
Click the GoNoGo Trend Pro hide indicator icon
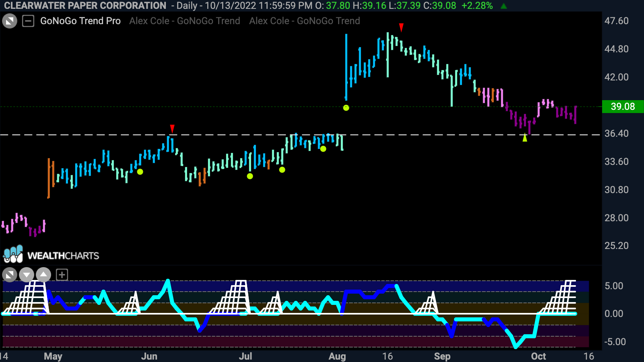click(x=10, y=21)
